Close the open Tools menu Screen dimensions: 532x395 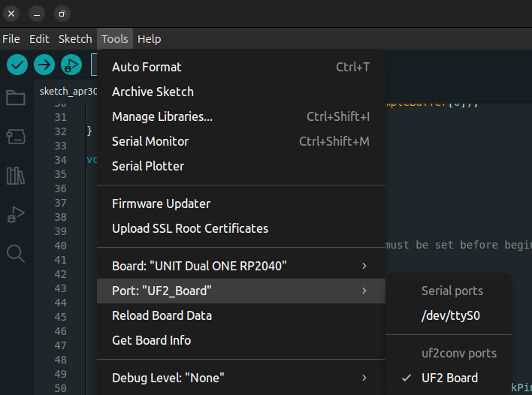pyautogui.click(x=115, y=39)
